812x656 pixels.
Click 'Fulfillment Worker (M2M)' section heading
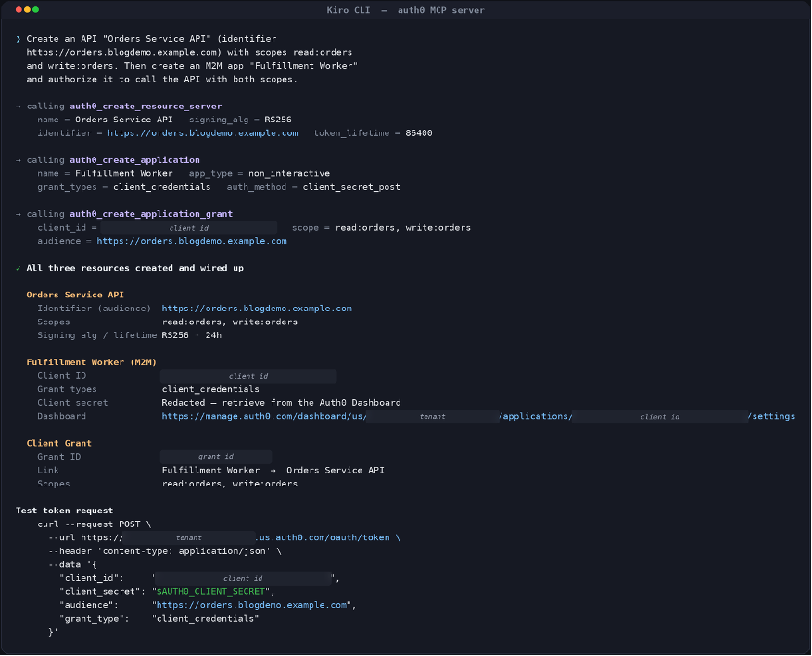[x=91, y=362]
